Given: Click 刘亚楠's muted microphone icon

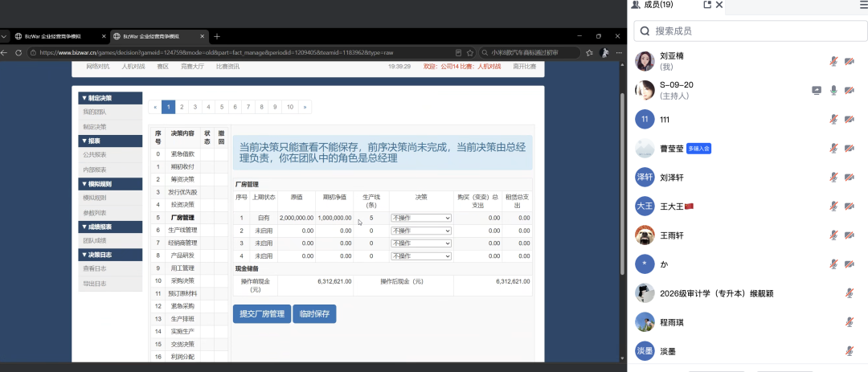Looking at the screenshot, I should tap(833, 61).
